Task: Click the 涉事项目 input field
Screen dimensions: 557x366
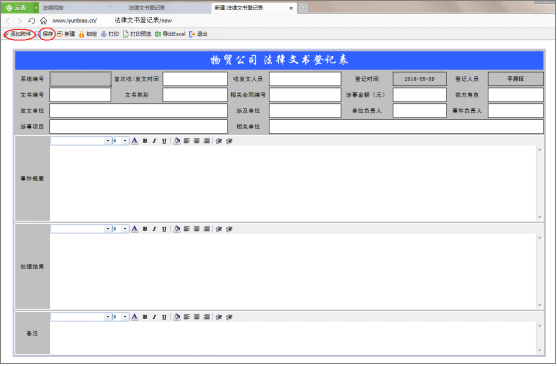Action: click(x=139, y=127)
